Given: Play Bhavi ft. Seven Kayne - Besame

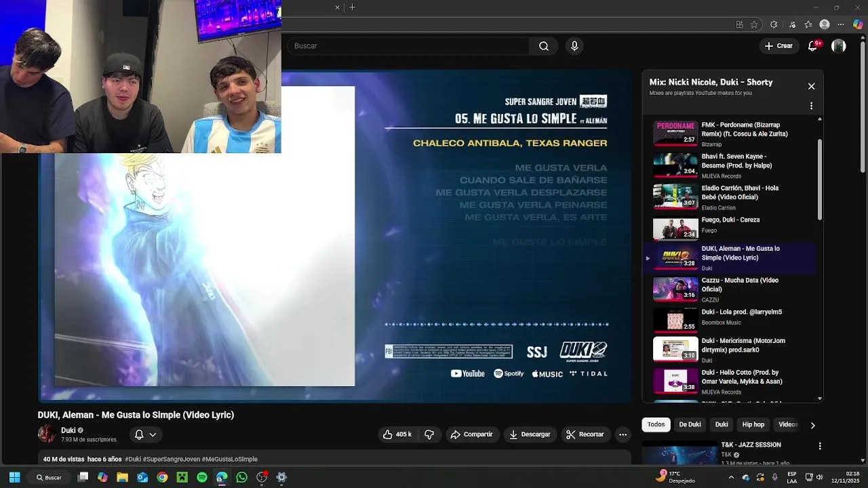Looking at the screenshot, I should pos(730,165).
